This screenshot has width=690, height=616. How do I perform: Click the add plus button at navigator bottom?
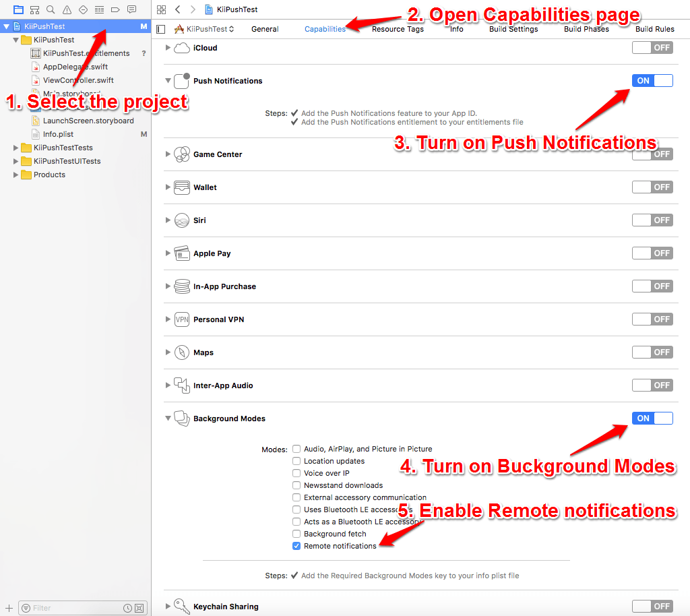tap(9, 608)
